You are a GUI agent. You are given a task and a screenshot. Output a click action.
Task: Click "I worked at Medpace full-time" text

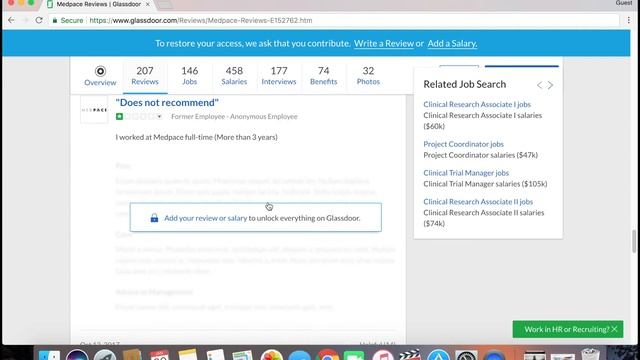click(x=164, y=137)
